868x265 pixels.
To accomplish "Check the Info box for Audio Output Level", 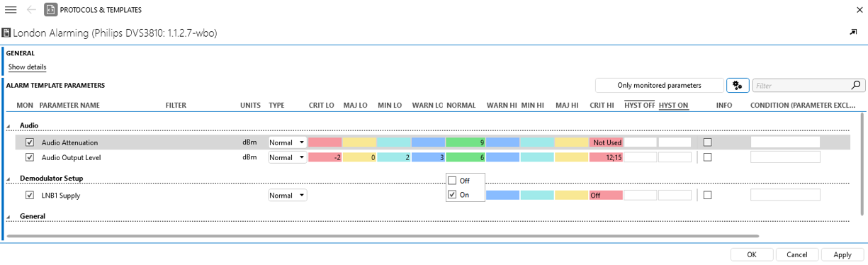I will 707,157.
